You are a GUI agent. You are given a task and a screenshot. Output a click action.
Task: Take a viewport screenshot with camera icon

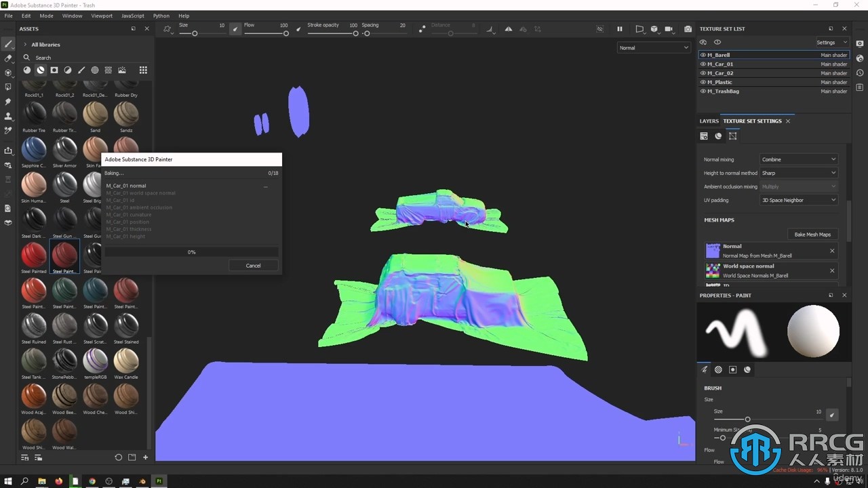tap(688, 29)
